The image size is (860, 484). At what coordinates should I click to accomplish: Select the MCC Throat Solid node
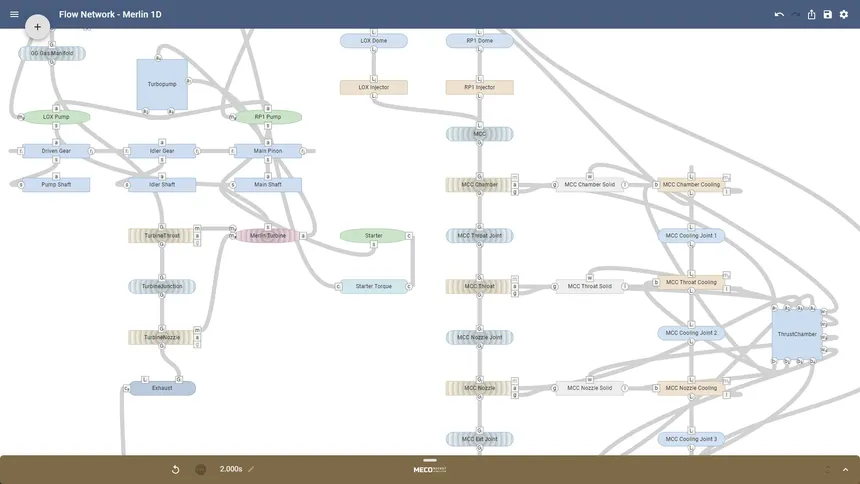click(x=590, y=286)
